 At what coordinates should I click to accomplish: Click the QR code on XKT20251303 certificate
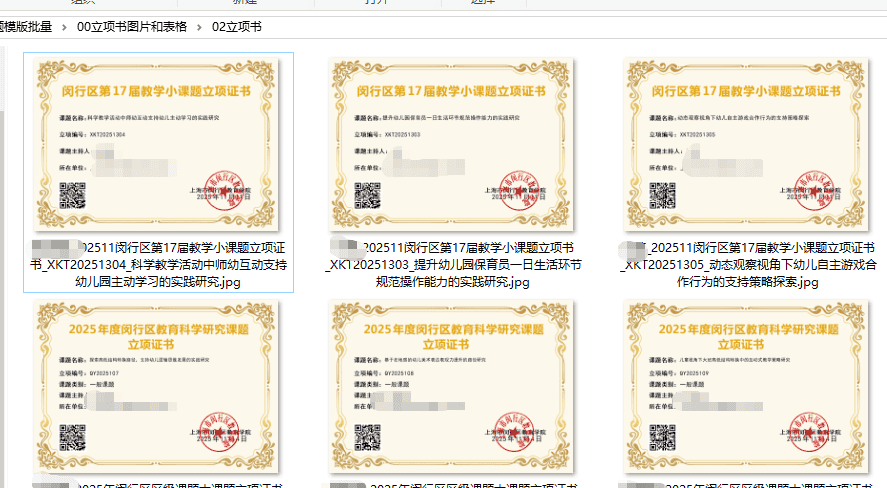(x=368, y=194)
